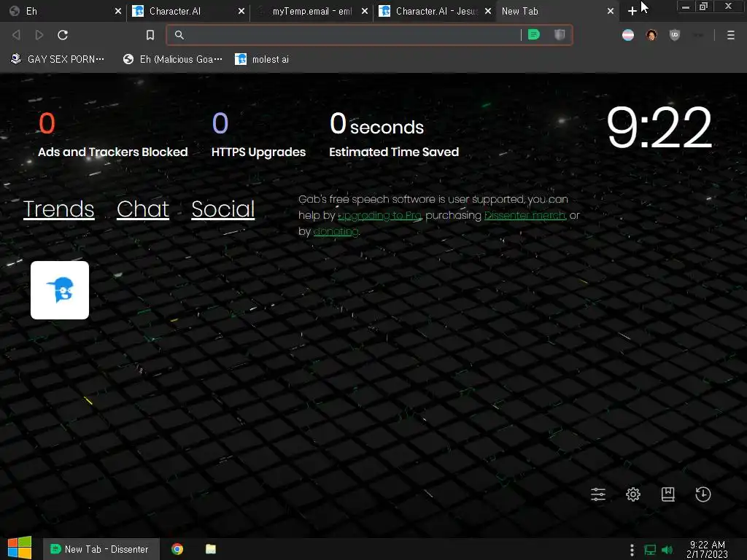The image size is (747, 560).
Task: Open the Windows Start menu
Action: (20, 548)
